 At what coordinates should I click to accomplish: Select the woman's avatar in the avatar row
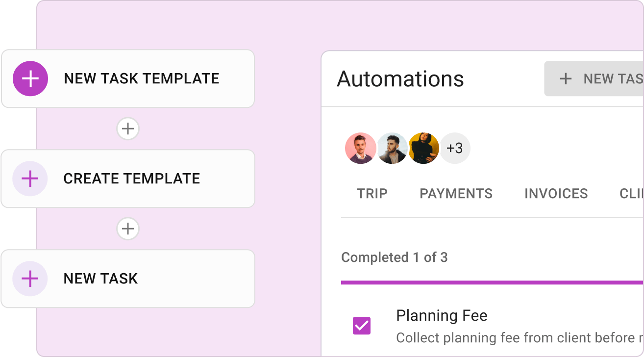[424, 148]
